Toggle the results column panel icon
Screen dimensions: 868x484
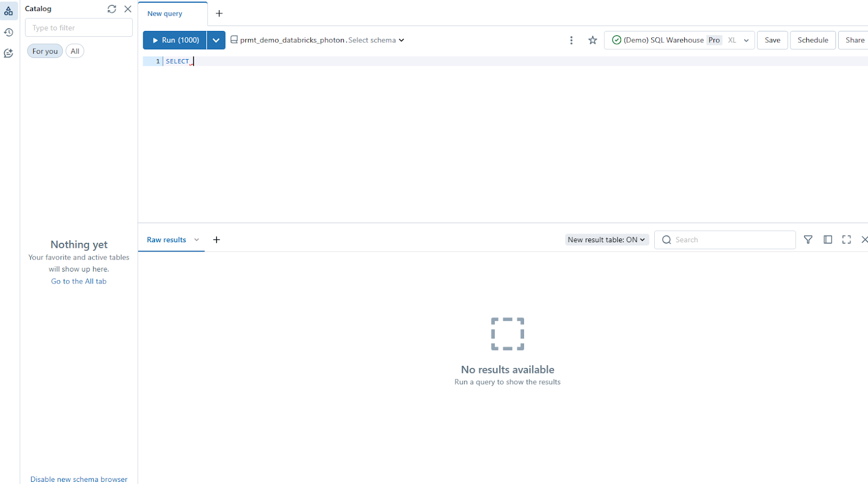(x=828, y=240)
